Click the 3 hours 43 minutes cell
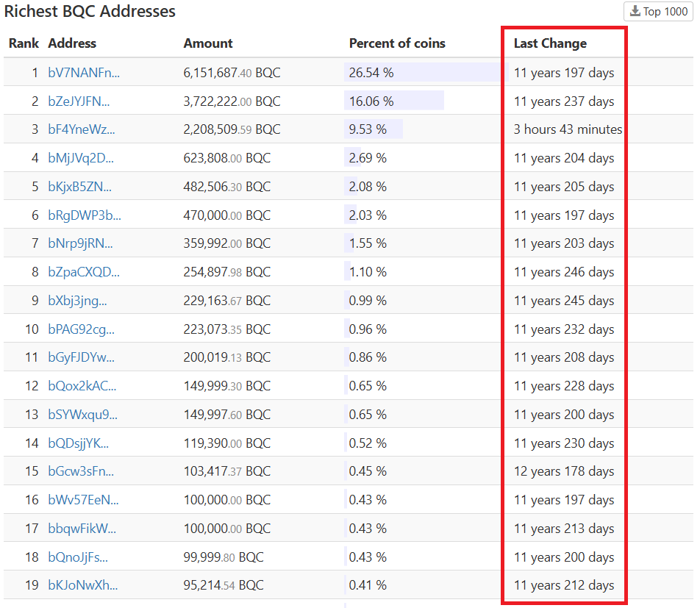Screen dimensions: 700x608 pos(568,129)
